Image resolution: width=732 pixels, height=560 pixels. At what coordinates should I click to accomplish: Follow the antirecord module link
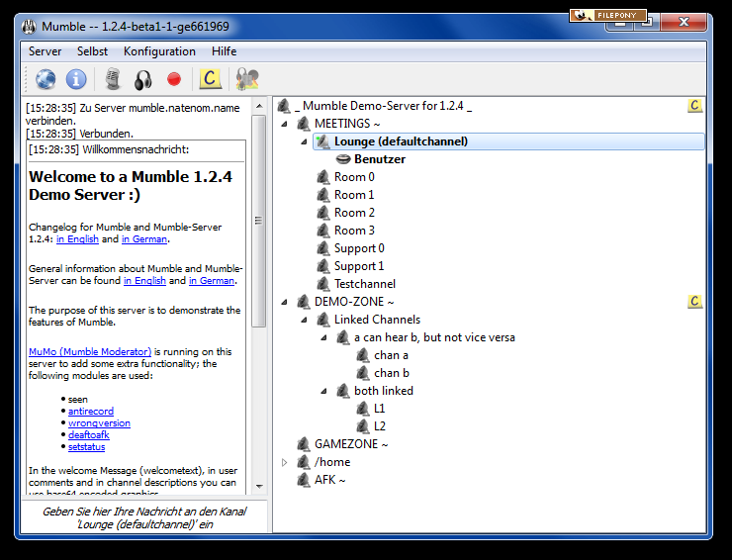point(91,411)
